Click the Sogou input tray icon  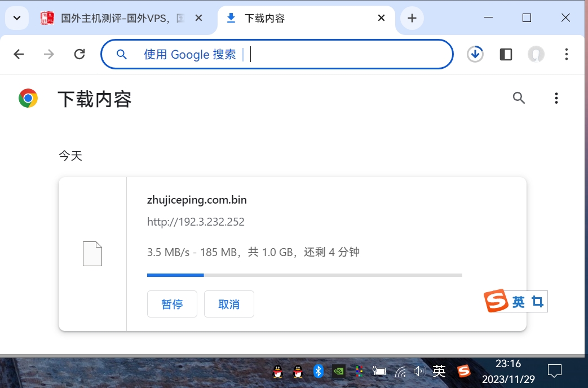464,371
